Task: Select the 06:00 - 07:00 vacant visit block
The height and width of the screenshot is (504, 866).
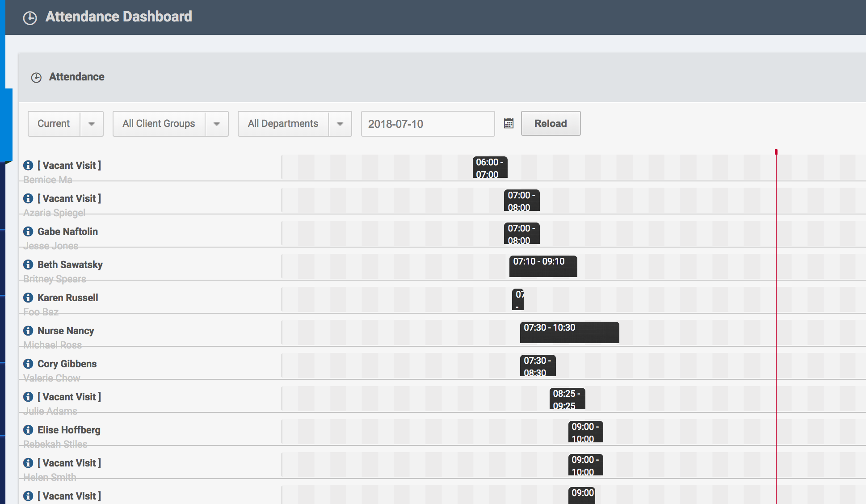Action: [x=490, y=168]
